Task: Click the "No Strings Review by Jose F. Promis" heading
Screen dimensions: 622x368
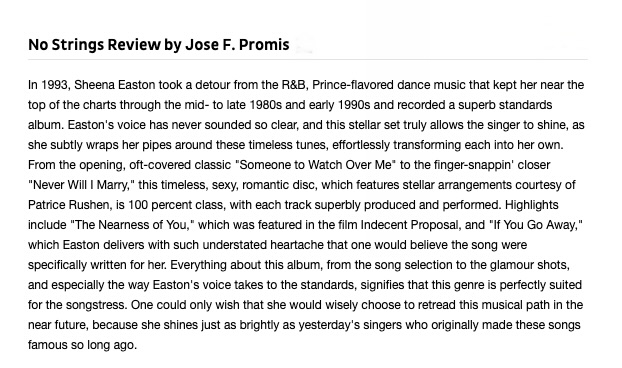Action: coord(159,45)
